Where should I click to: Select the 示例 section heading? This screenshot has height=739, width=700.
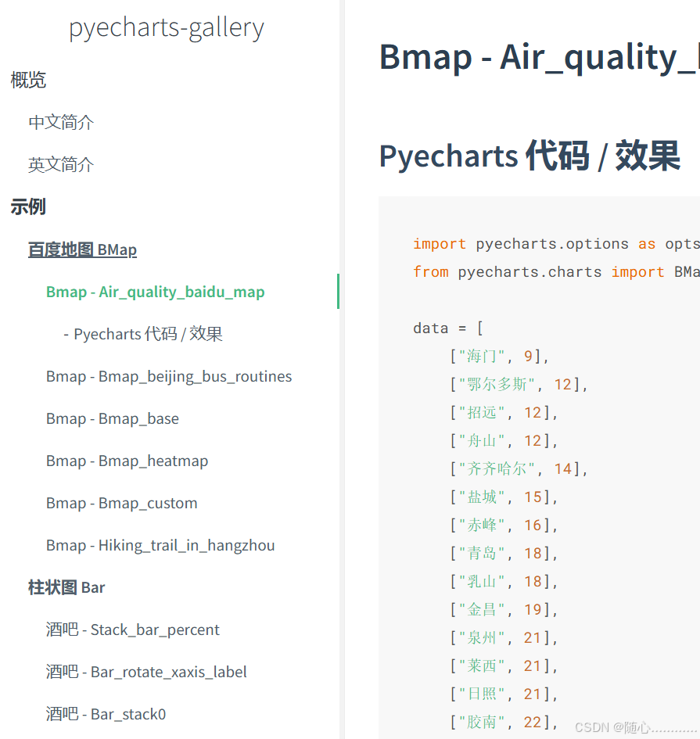(x=28, y=207)
